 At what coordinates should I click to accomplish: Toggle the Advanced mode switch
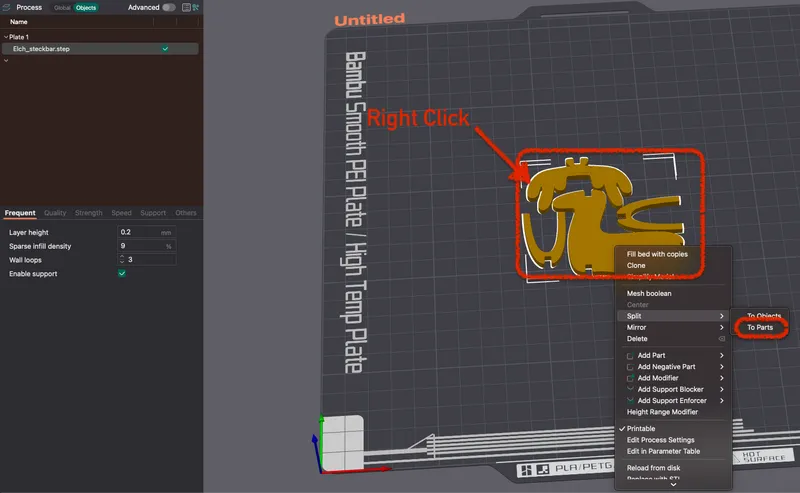click(168, 7)
